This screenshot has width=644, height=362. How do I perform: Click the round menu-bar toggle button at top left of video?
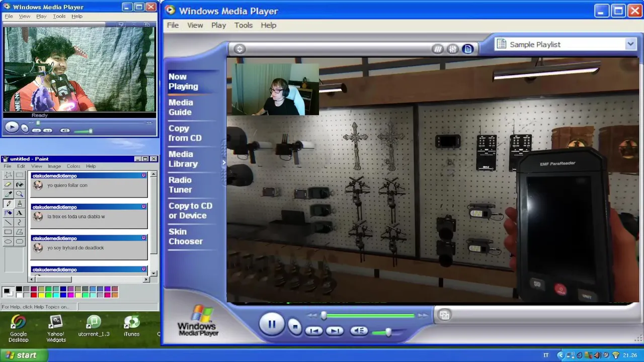[239, 49]
